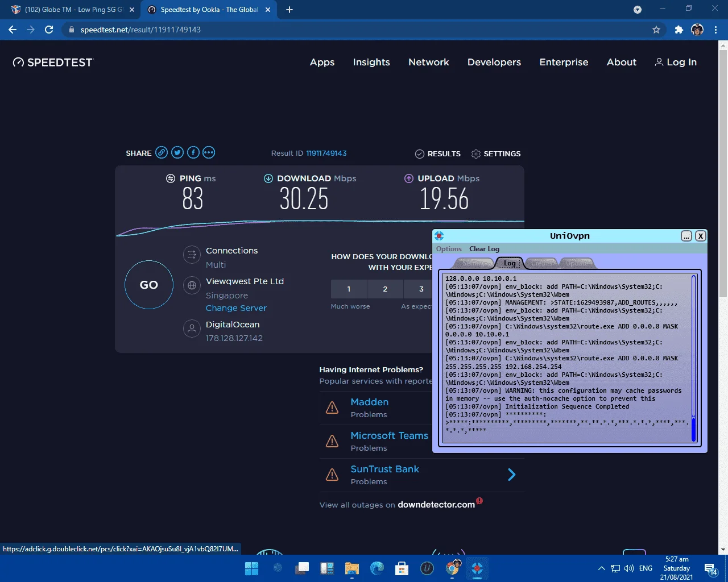Rate download speed as 2
728x582 pixels.
coord(385,289)
